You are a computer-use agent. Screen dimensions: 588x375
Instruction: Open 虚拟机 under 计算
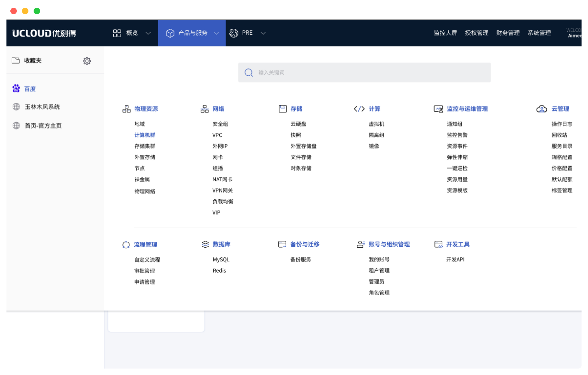click(x=376, y=124)
